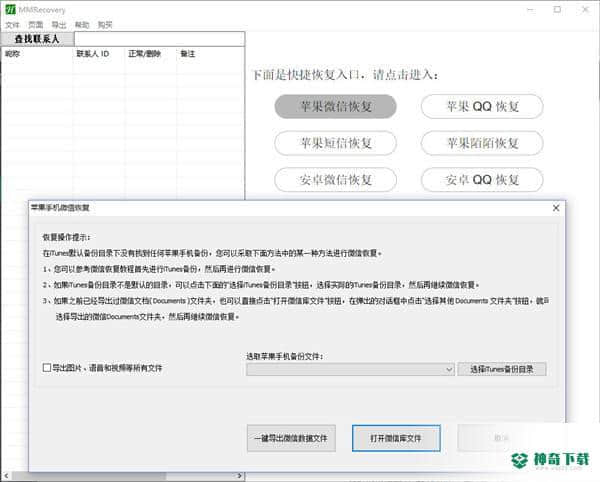Click the 打开微信库文件 button

[396, 438]
